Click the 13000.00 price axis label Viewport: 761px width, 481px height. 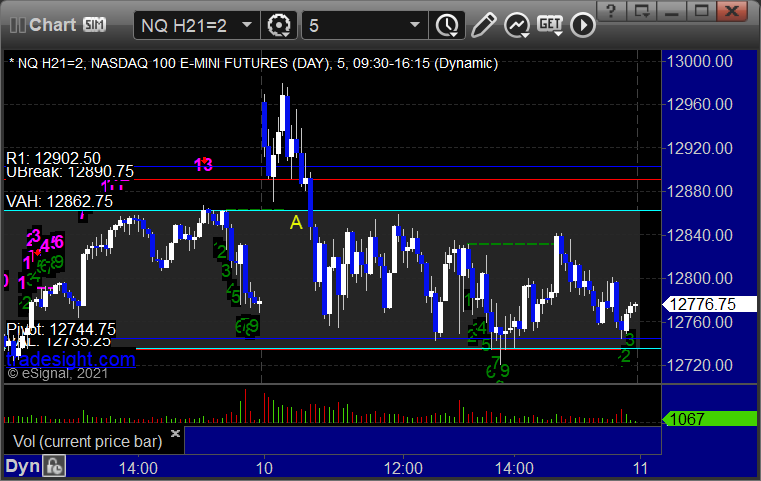click(699, 61)
